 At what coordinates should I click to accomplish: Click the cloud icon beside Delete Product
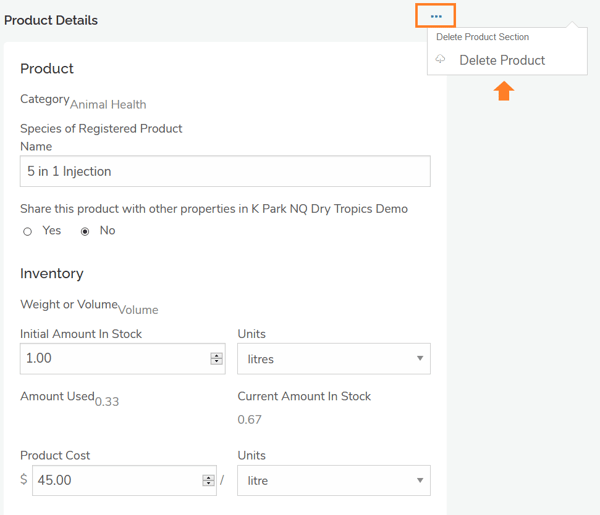point(441,60)
